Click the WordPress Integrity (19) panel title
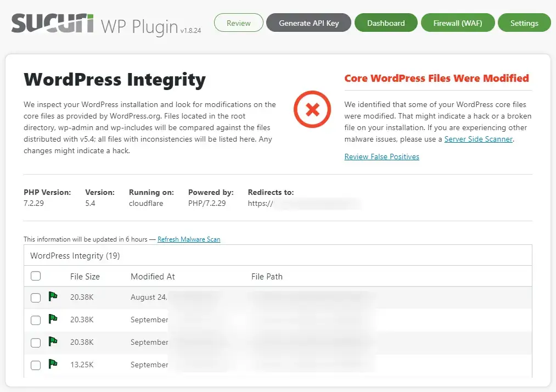 [x=75, y=256]
